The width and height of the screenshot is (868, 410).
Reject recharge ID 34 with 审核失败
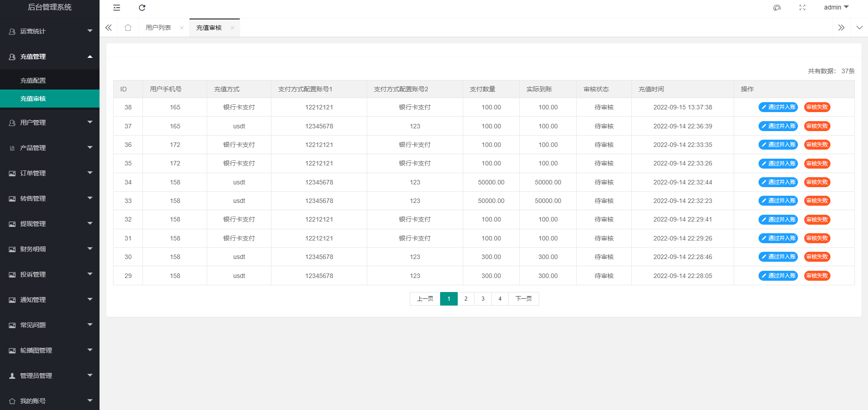tap(817, 182)
